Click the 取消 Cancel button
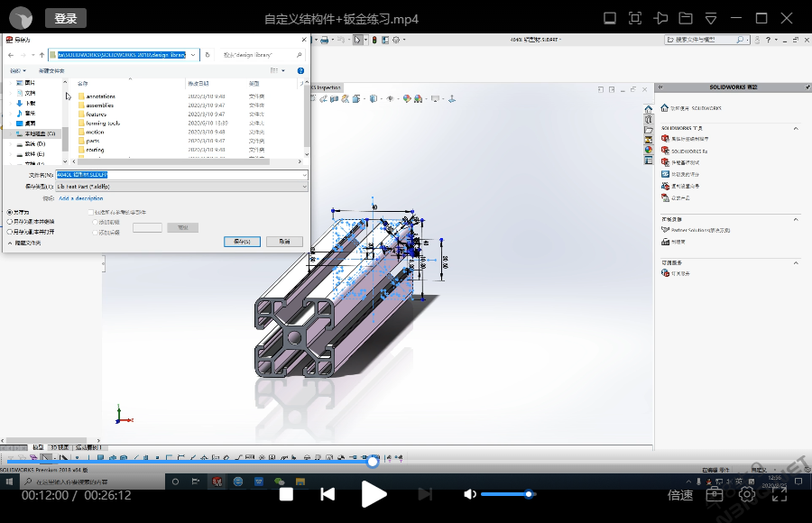 [x=284, y=242]
